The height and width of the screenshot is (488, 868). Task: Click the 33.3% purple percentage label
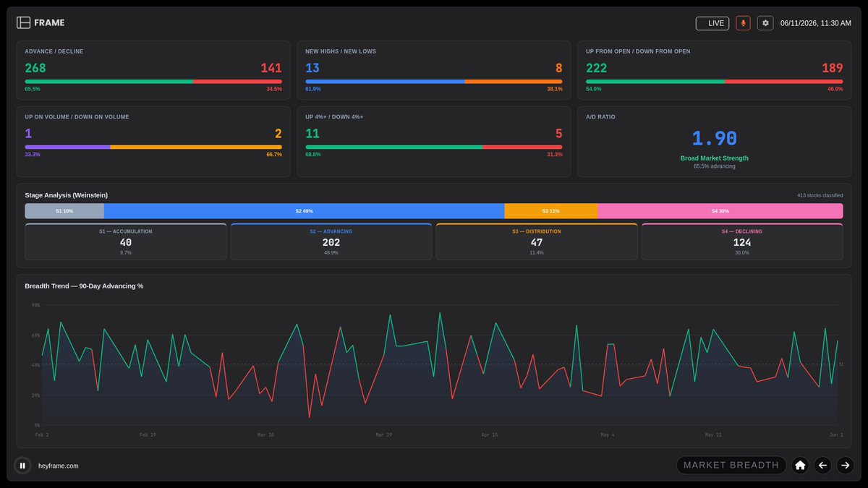tap(33, 154)
